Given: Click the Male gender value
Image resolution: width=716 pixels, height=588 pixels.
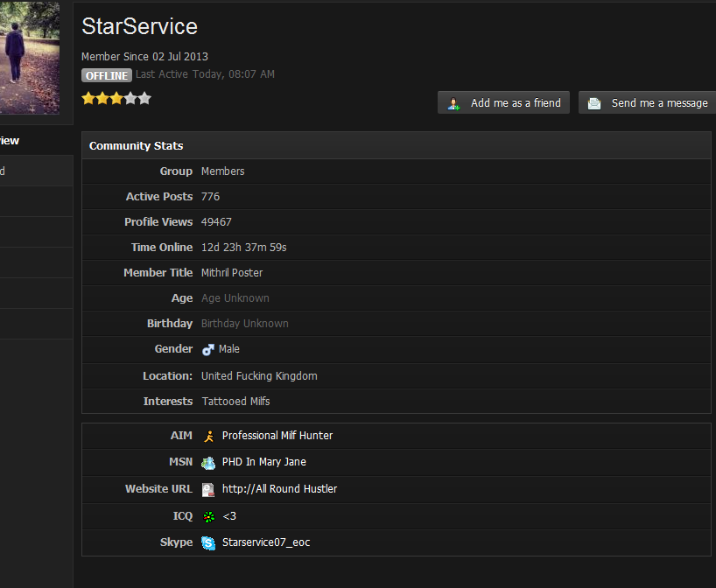Looking at the screenshot, I should coord(228,349).
